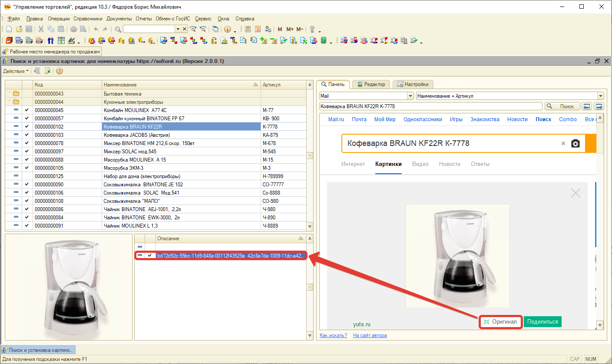This screenshot has width=612, height=364.
Task: Click the Copy toolbar icon
Action: [51, 29]
